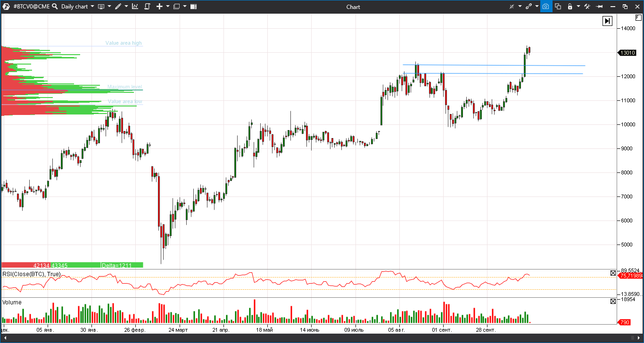
Task: Select the pencil drawing tool
Action: pyautogui.click(x=118, y=7)
